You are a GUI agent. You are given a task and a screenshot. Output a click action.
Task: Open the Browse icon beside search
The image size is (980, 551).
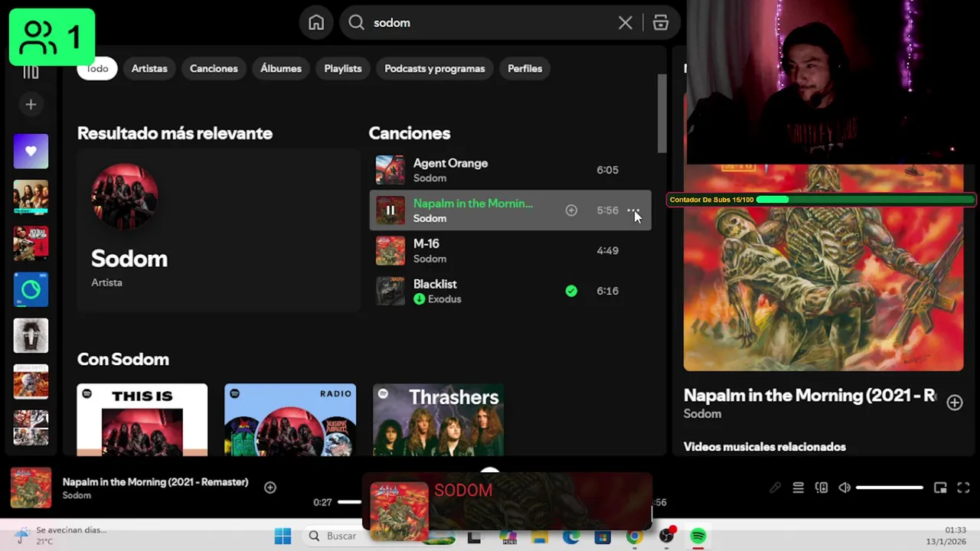(661, 23)
